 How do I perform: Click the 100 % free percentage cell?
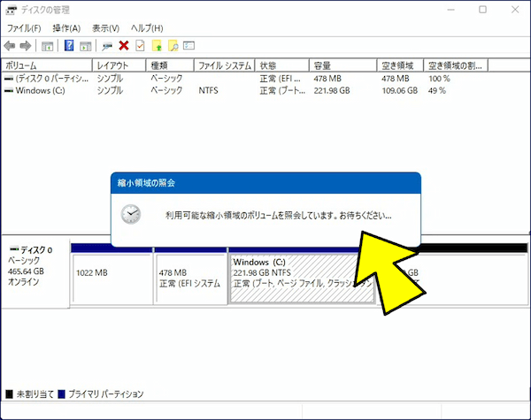(439, 79)
